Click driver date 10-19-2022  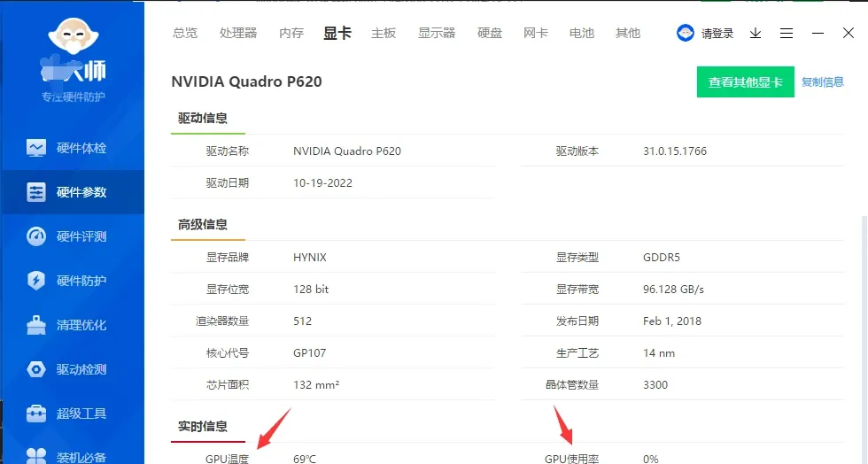tap(322, 182)
